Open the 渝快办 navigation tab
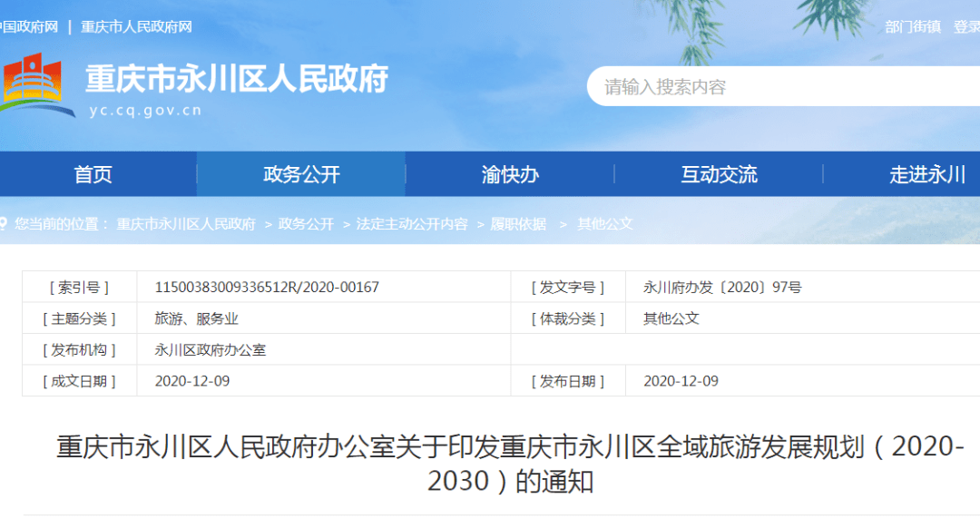Viewport: 980px width, 519px height. (x=510, y=174)
